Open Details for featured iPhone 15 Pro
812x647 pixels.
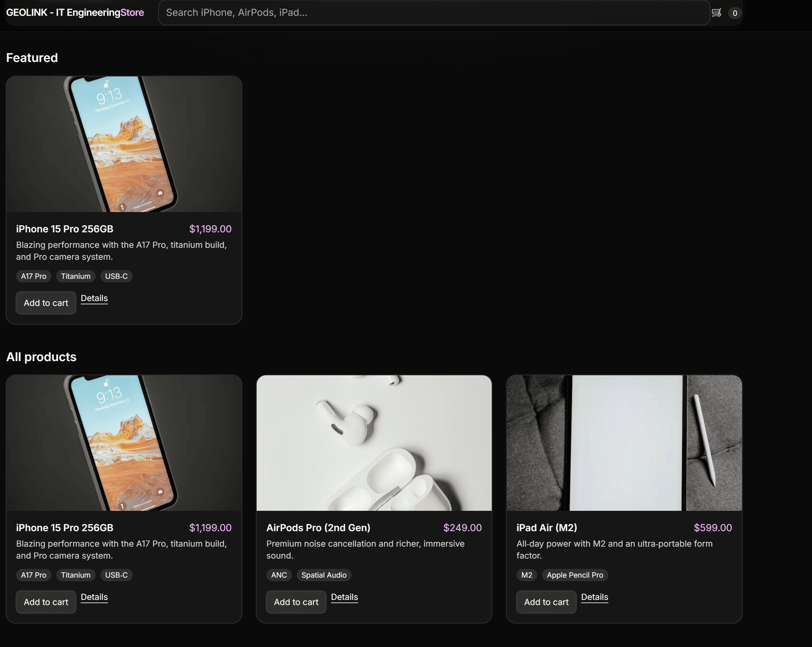point(94,298)
